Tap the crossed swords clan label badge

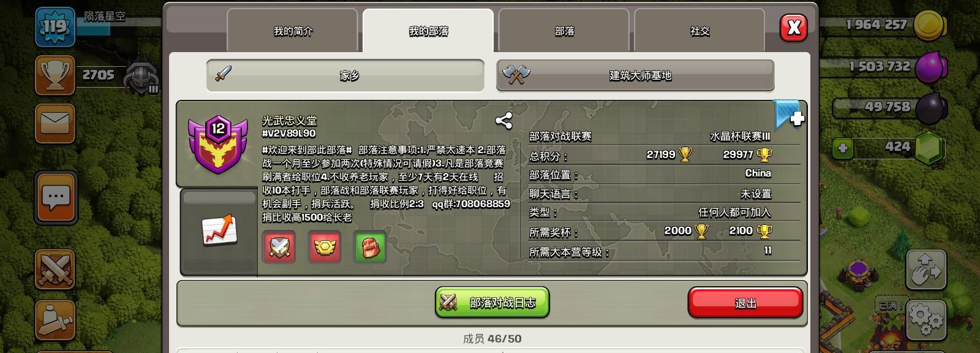tap(279, 247)
